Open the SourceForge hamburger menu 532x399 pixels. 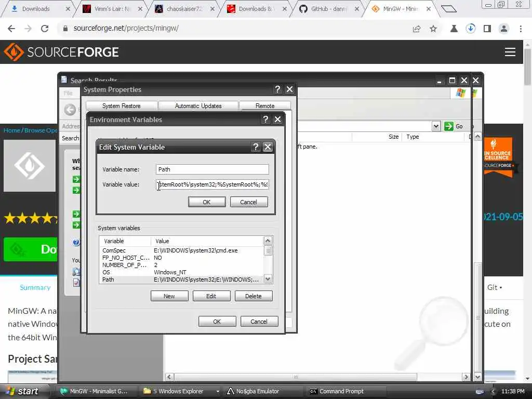click(510, 52)
